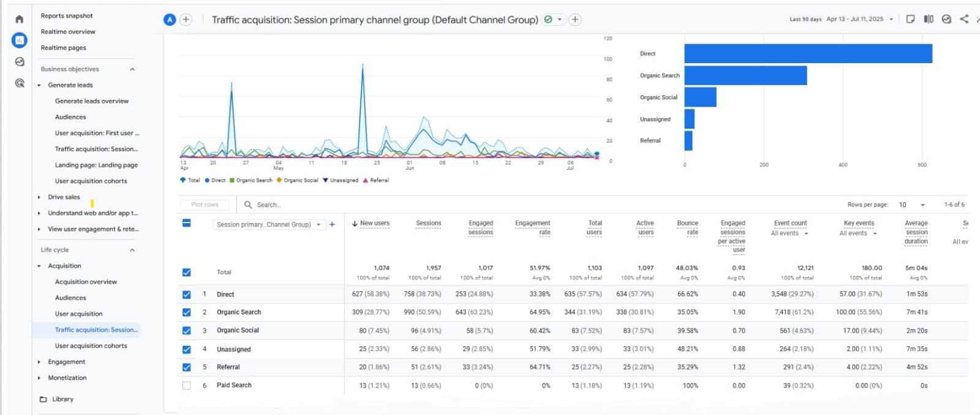Open the Advertising icon in left rail
The width and height of the screenshot is (980, 415).
(20, 83)
